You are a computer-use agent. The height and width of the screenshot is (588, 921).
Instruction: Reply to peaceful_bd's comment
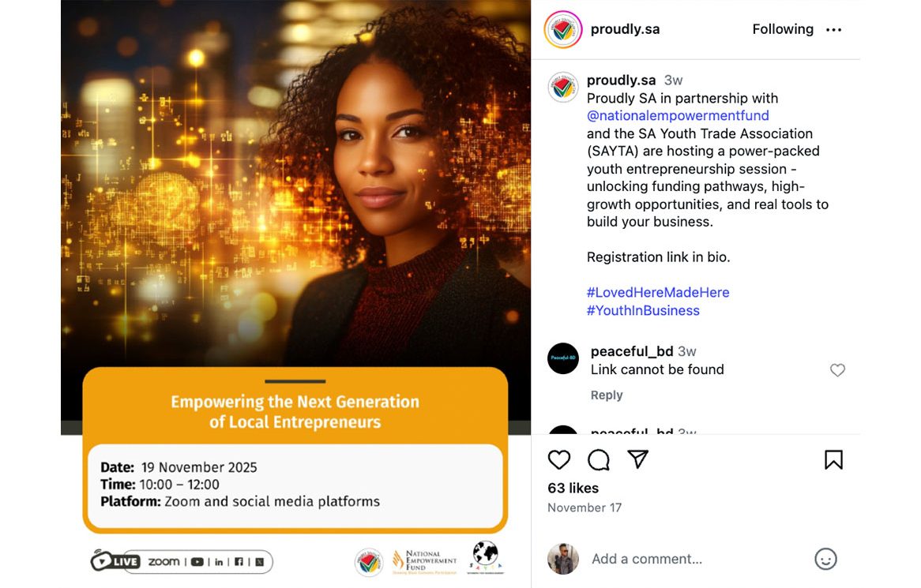click(606, 395)
